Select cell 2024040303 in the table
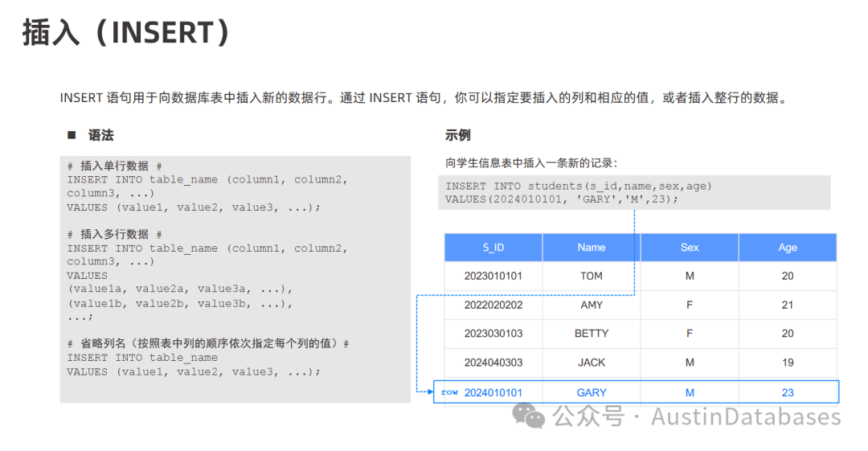Viewport: 868px width, 451px height. pyautogui.click(x=493, y=363)
